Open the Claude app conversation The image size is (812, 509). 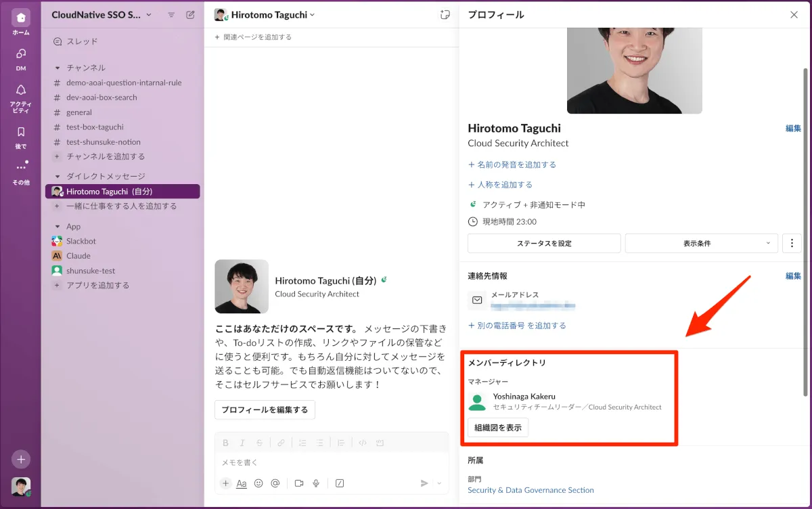[78, 256]
